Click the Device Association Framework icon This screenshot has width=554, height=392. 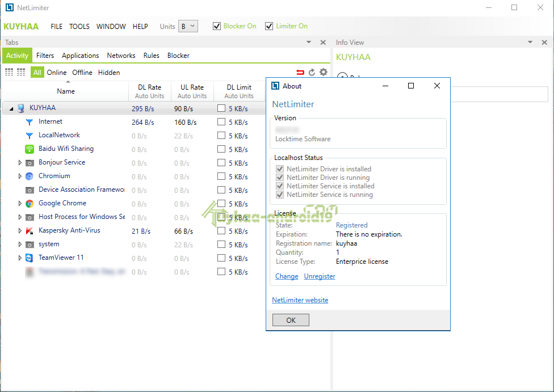click(x=30, y=190)
